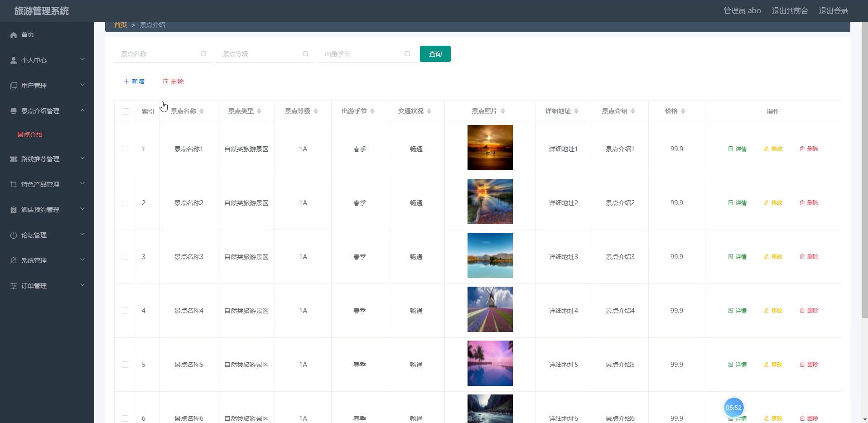Expand the 酒店预约管理 menu chevron
Image resolution: width=868 pixels, height=423 pixels.
point(82,209)
